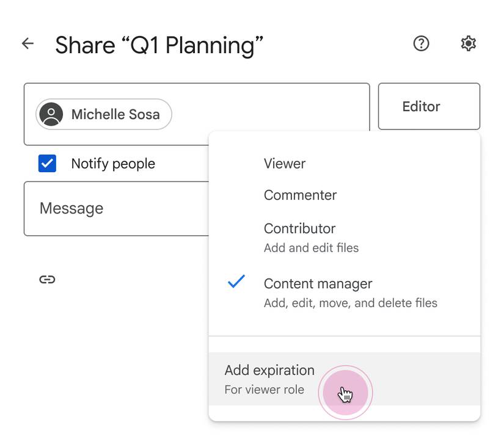Click the copy link icon
The height and width of the screenshot is (436, 504).
(x=48, y=279)
